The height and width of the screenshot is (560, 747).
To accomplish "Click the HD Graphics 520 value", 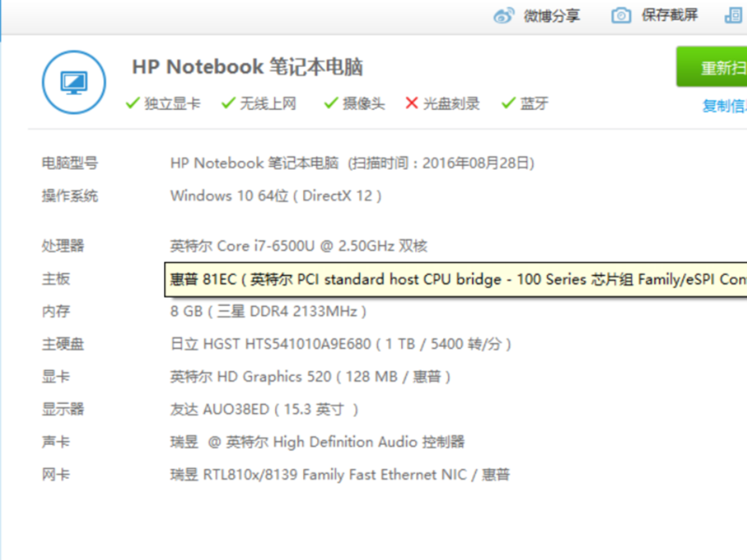I will point(310,377).
